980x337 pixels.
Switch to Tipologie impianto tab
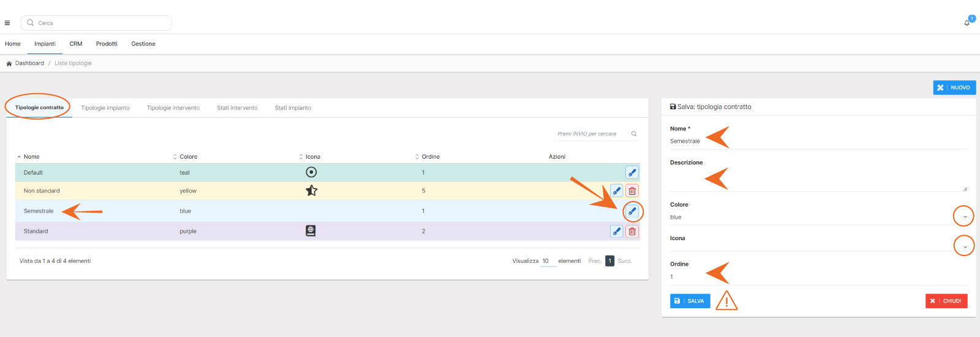point(105,108)
